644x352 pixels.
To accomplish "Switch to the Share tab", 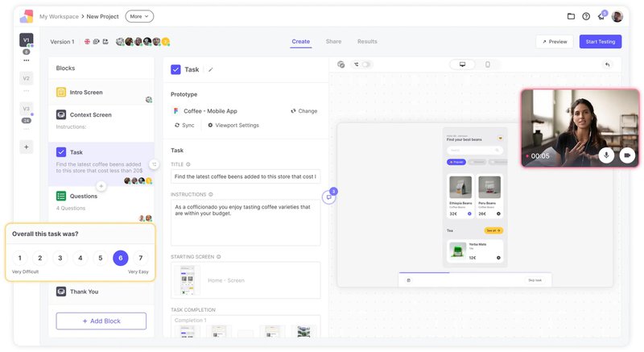I will click(x=333, y=42).
